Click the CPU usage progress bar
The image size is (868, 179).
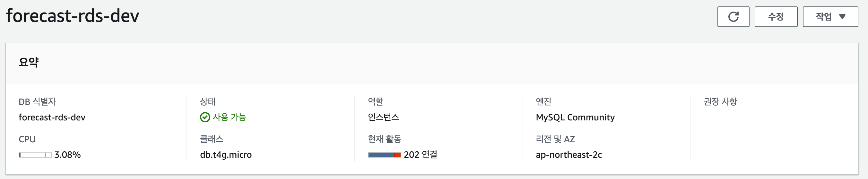pos(35,155)
